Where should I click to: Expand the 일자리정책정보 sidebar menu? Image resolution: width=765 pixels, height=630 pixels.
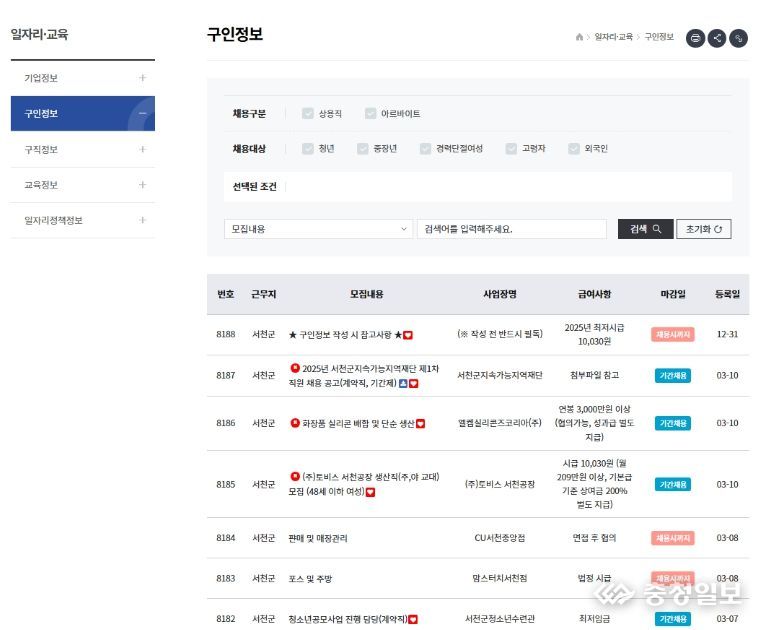pos(142,220)
